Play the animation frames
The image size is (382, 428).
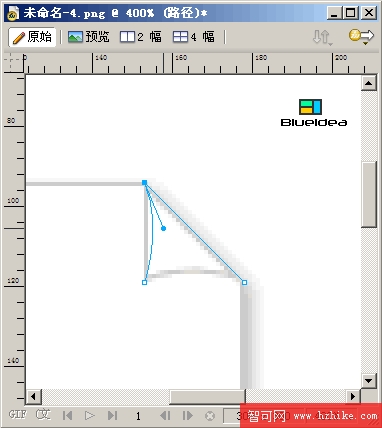pos(89,416)
